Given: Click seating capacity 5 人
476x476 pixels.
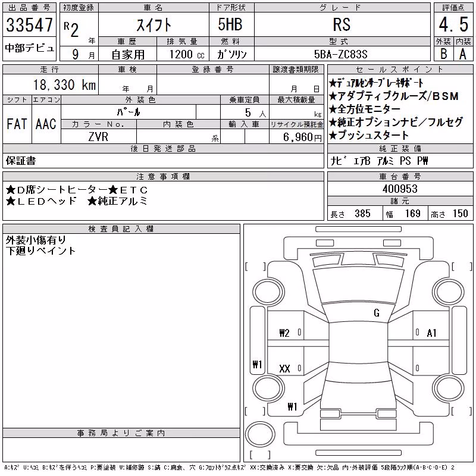Looking at the screenshot, I should coord(255,112).
